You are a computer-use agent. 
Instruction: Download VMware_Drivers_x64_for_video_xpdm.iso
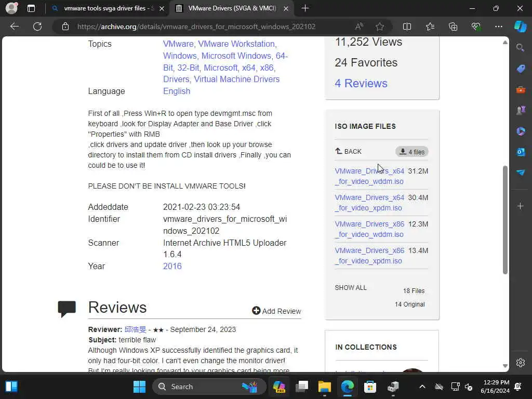tap(369, 203)
